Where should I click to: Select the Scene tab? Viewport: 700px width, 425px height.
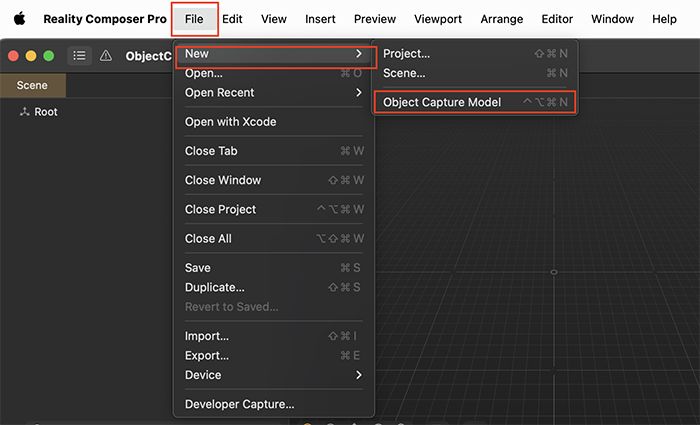32,85
